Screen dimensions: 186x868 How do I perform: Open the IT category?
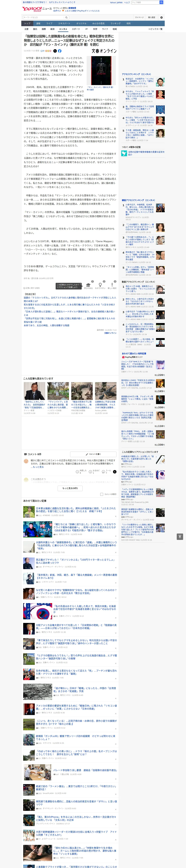(x=86, y=29)
